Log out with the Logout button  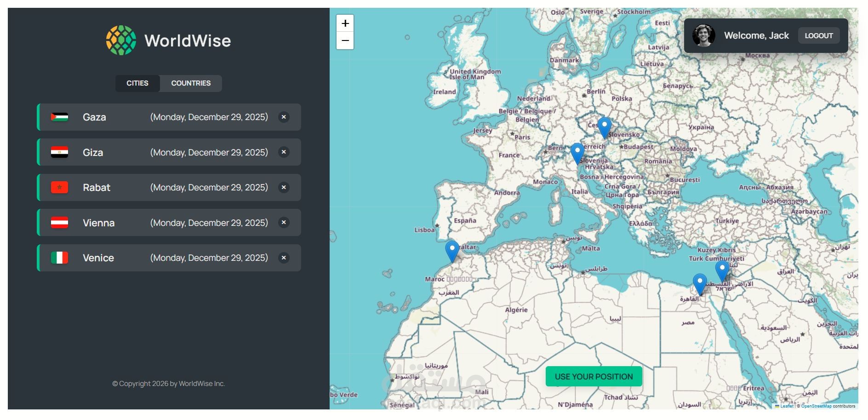click(819, 35)
